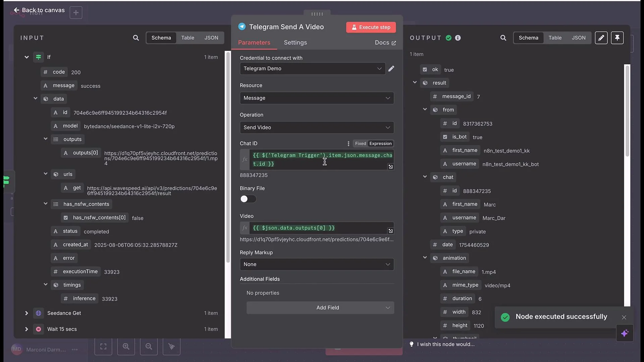
Task: Open the Reply Markup dropdown
Action: [x=317, y=264]
